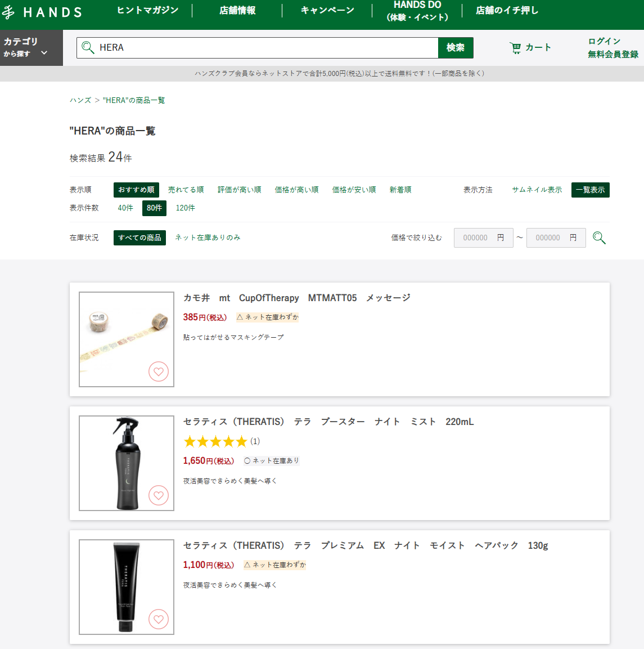Viewport: 644px width, 649px height.
Task: Open ヒントマガジン in the top navigation
Action: point(148,10)
